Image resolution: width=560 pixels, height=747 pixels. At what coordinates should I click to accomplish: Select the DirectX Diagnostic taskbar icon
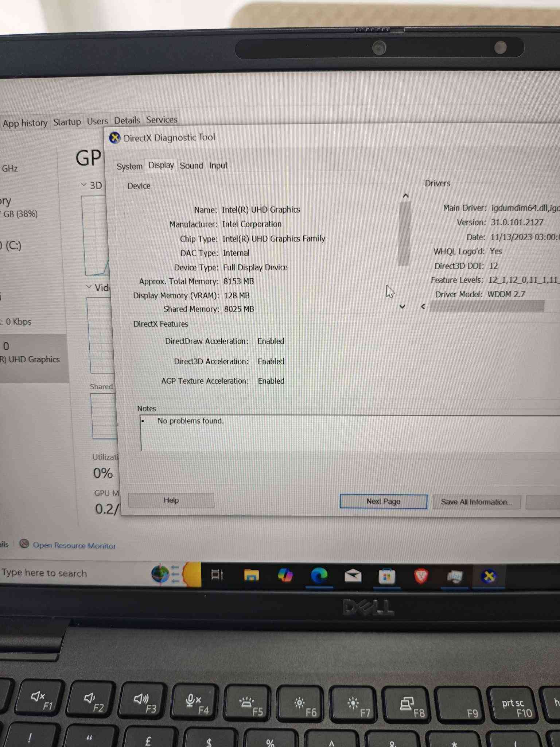tap(489, 576)
